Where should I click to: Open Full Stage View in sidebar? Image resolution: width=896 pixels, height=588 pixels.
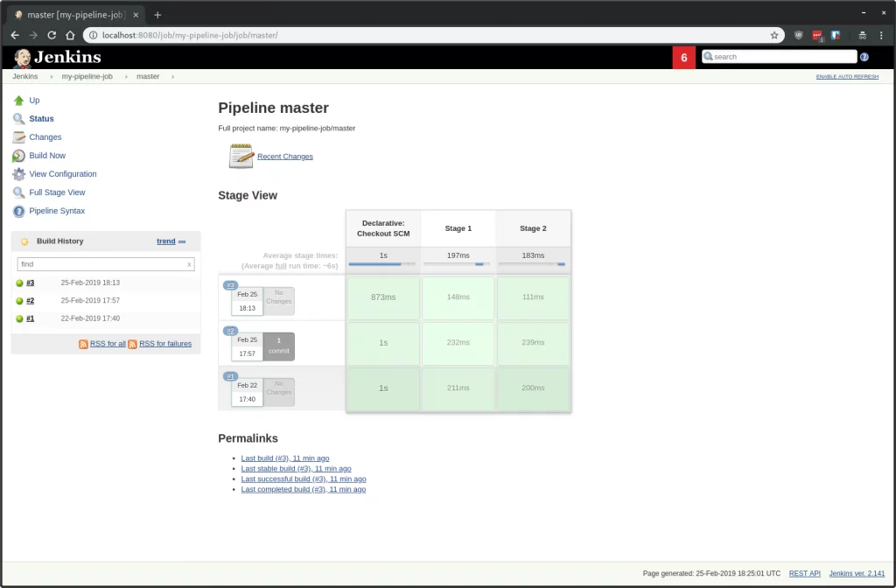[x=57, y=192]
